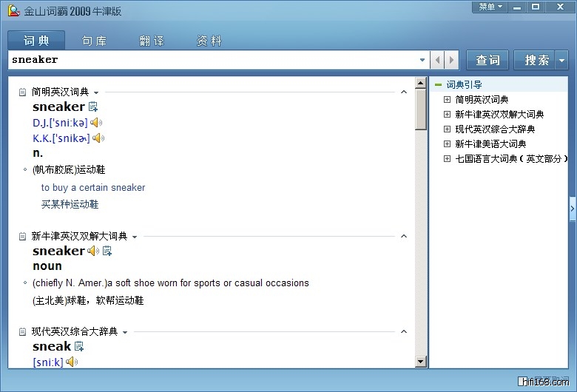Go forward using the right arrow button

pos(452,60)
